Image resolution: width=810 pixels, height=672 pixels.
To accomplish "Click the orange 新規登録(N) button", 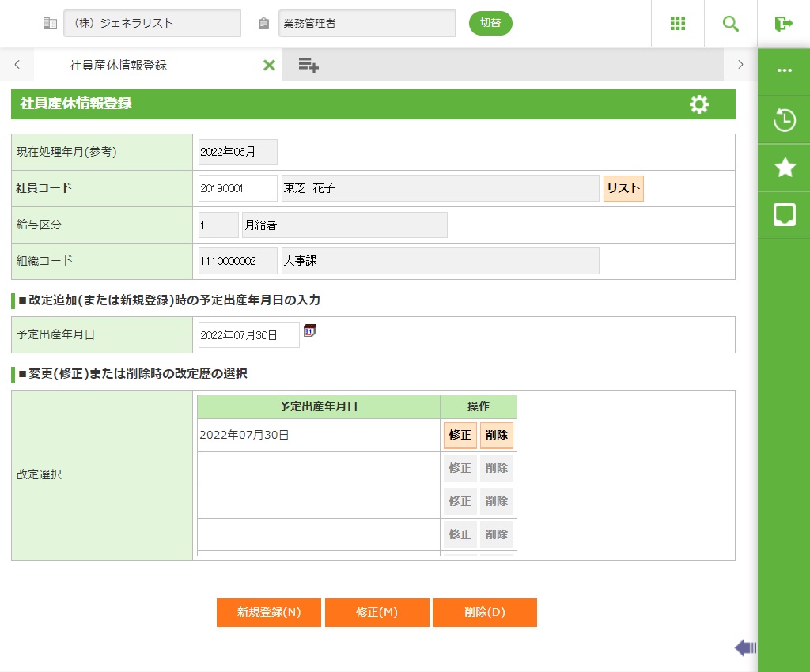I will pyautogui.click(x=269, y=613).
